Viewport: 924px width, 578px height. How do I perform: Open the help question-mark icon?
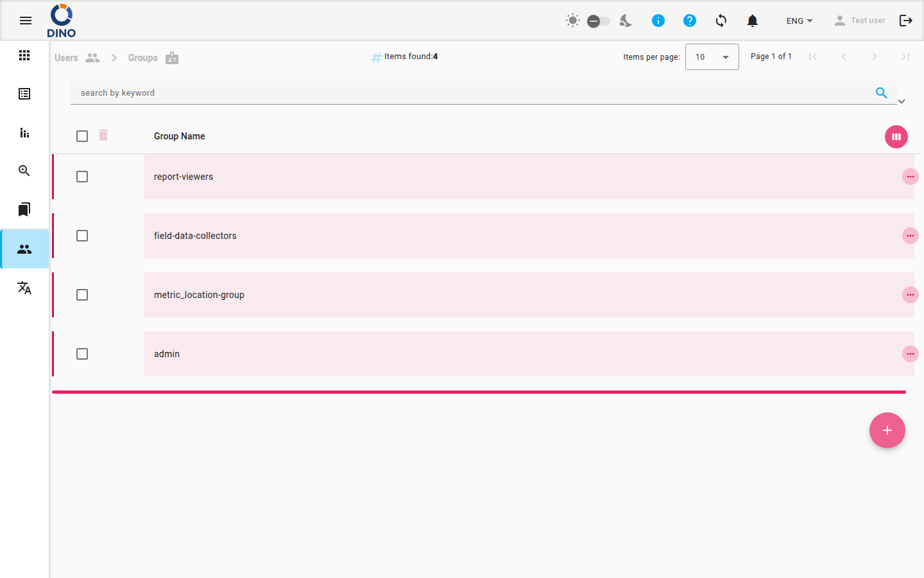[x=690, y=21]
